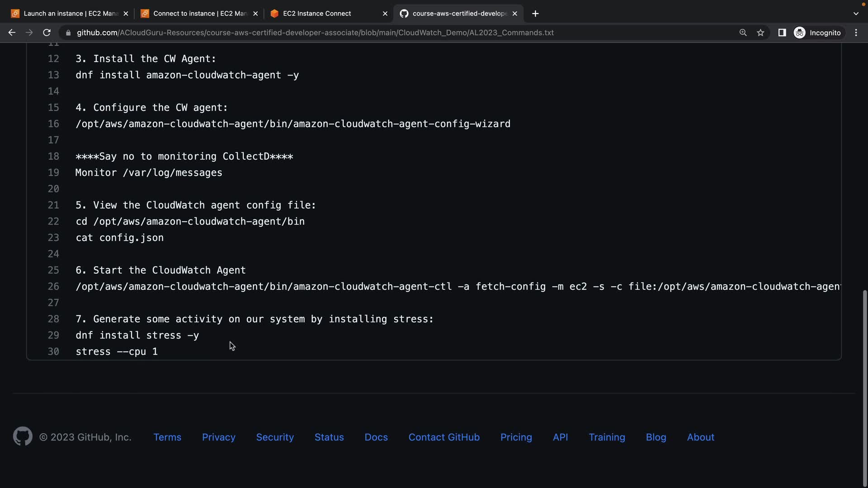Open Chrome's three-dot menu
Screen dimensions: 868x488
856,33
